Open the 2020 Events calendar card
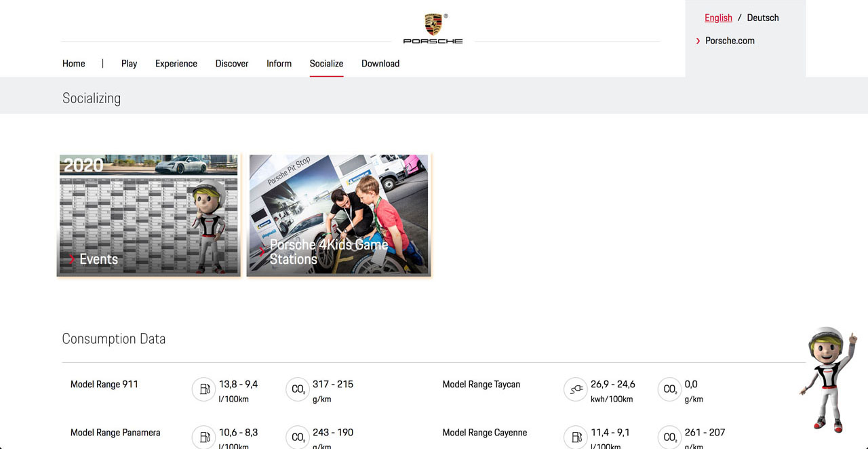Viewport: 868px width, 449px height. [x=149, y=215]
